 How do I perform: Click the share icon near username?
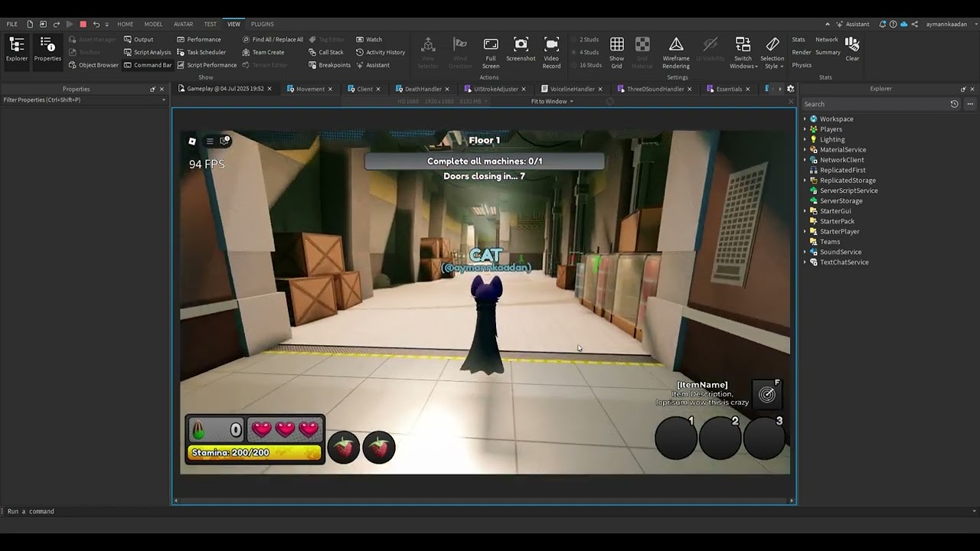(x=915, y=24)
